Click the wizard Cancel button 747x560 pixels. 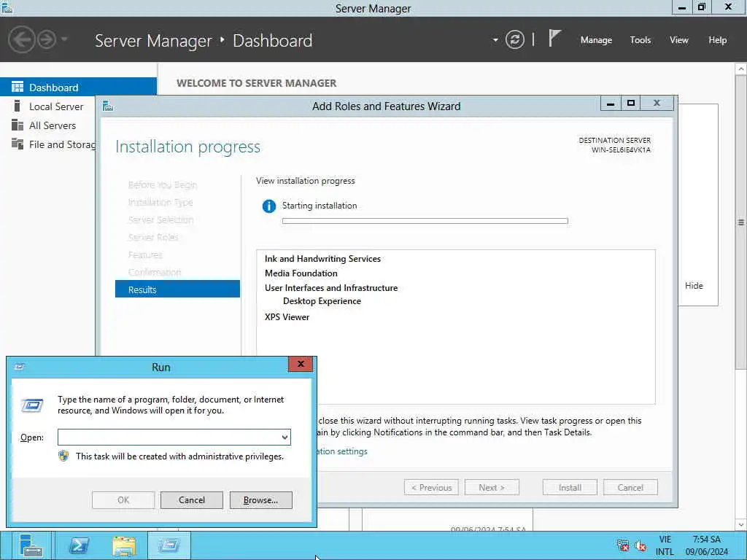[630, 487]
